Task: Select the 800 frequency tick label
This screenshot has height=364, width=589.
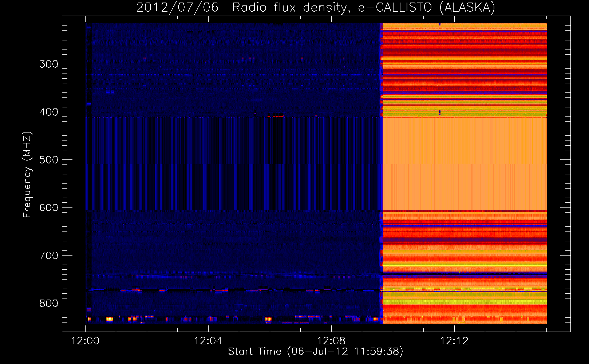Action: [x=49, y=303]
